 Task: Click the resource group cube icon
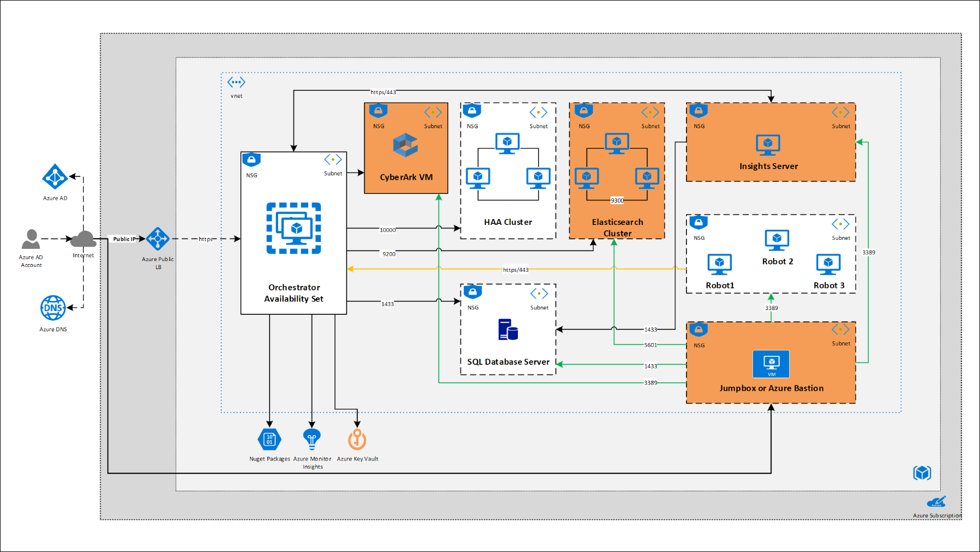coord(922,473)
